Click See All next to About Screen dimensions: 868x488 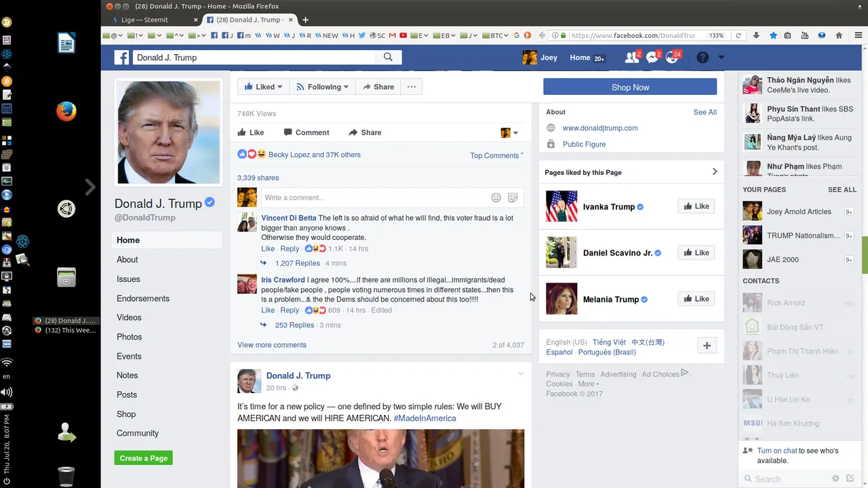point(705,113)
